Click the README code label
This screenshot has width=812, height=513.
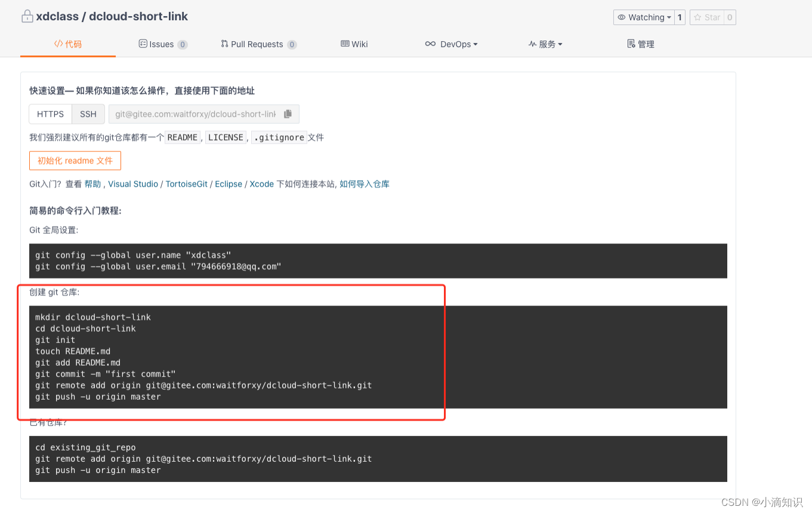pyautogui.click(x=183, y=137)
